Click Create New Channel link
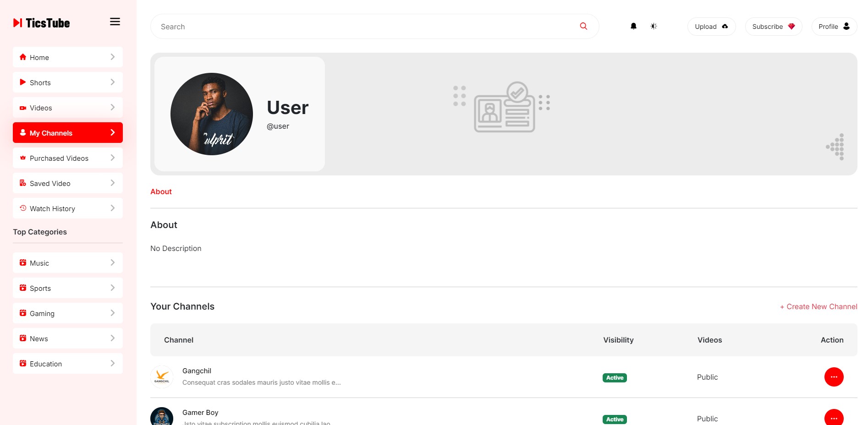This screenshot has width=868, height=425. pos(819,306)
